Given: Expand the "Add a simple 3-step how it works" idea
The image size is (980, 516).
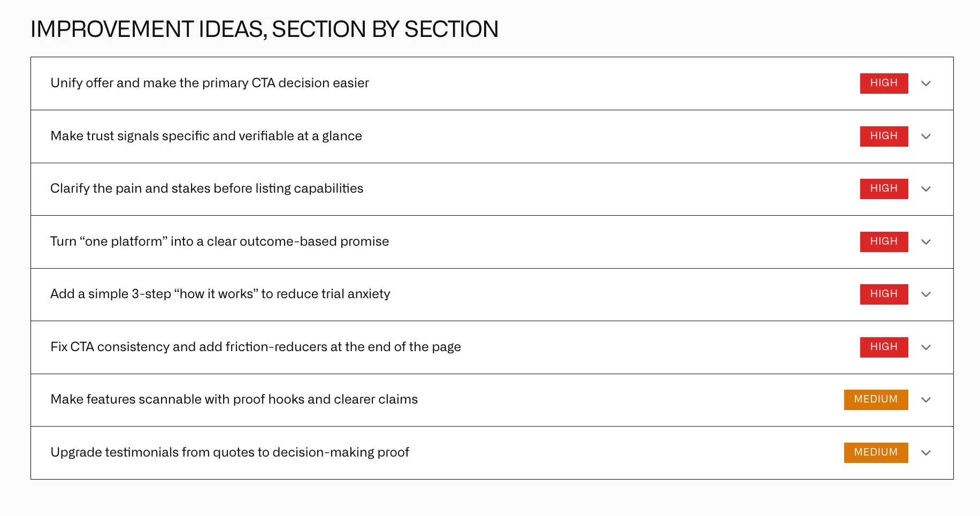Looking at the screenshot, I should point(926,294).
